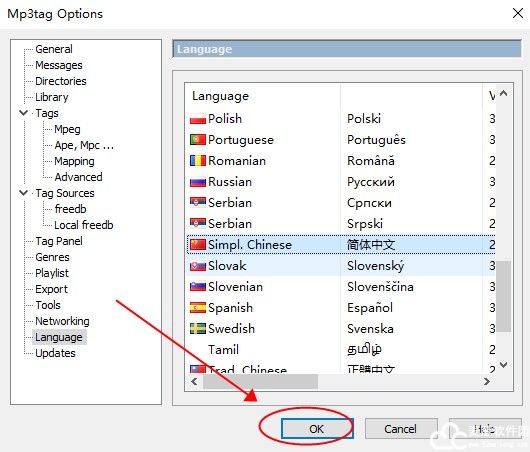Click the Cancel button
Viewport: 530px width, 452px height.
[x=401, y=429]
